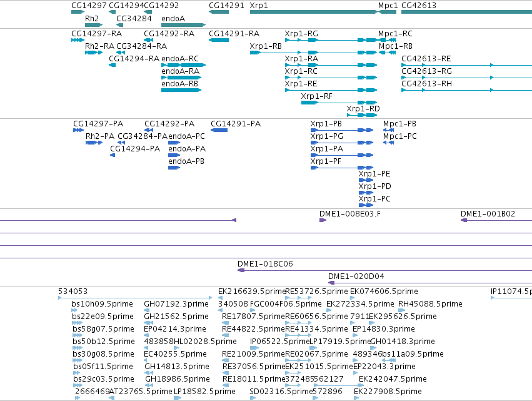The height and width of the screenshot is (401, 532).
Task: Click EST EK242047.5prime label
Action: click(393, 380)
